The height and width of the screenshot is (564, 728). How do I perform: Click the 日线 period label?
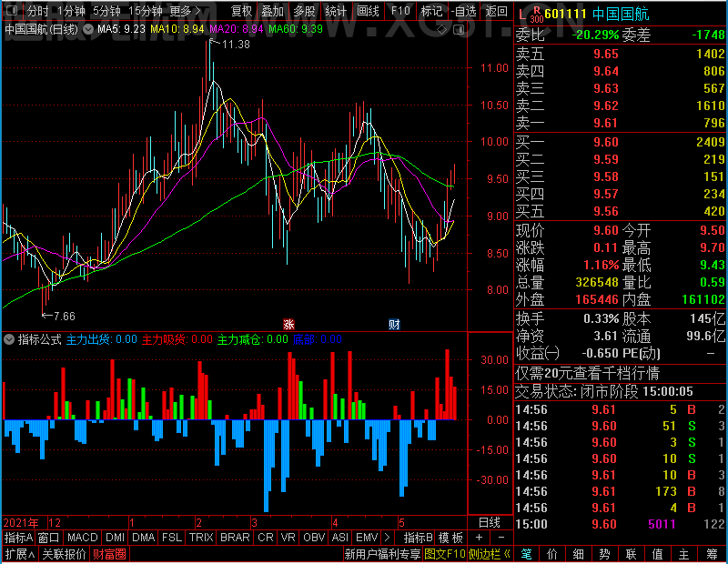click(490, 523)
